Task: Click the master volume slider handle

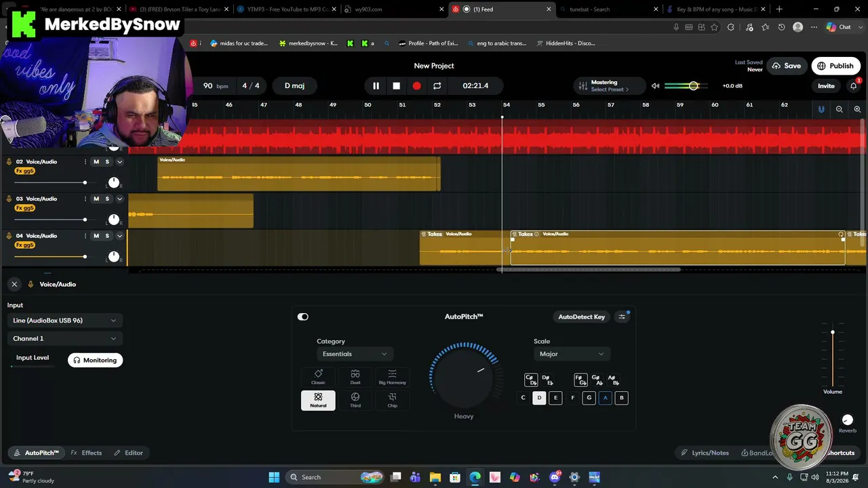Action: click(x=693, y=86)
